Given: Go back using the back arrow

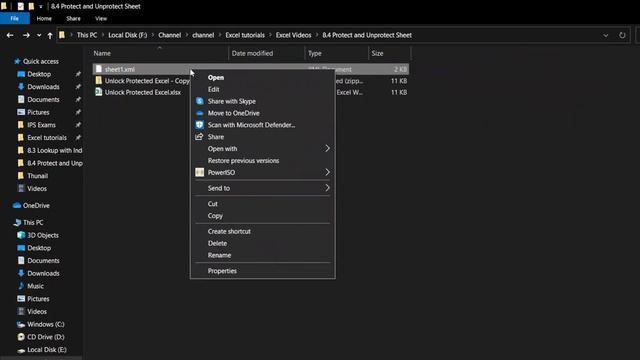Looking at the screenshot, I should coord(10,36).
